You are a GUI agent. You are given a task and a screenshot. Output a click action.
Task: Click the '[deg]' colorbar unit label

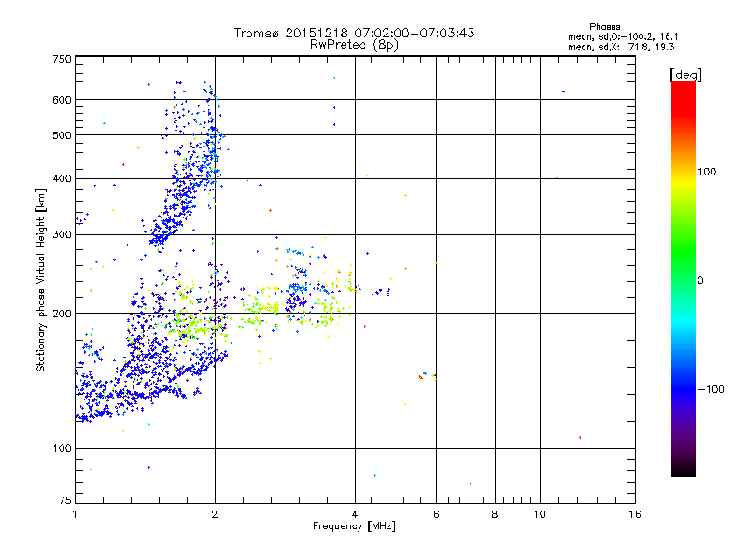(x=685, y=75)
